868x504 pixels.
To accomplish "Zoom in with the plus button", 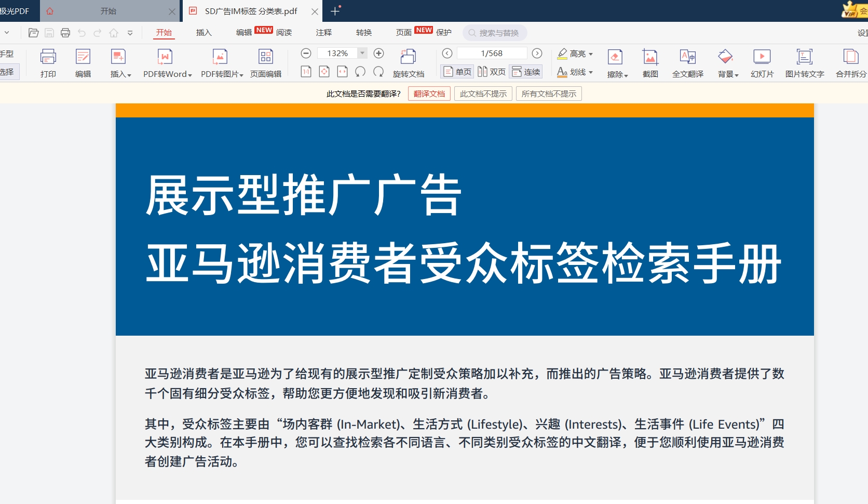I will [379, 53].
